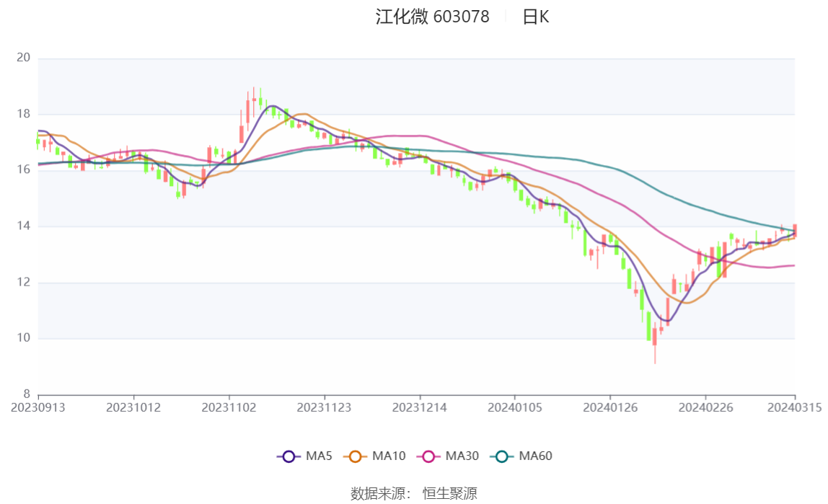The image size is (828, 504).
Task: Click the y-axis value 12
Action: (23, 282)
